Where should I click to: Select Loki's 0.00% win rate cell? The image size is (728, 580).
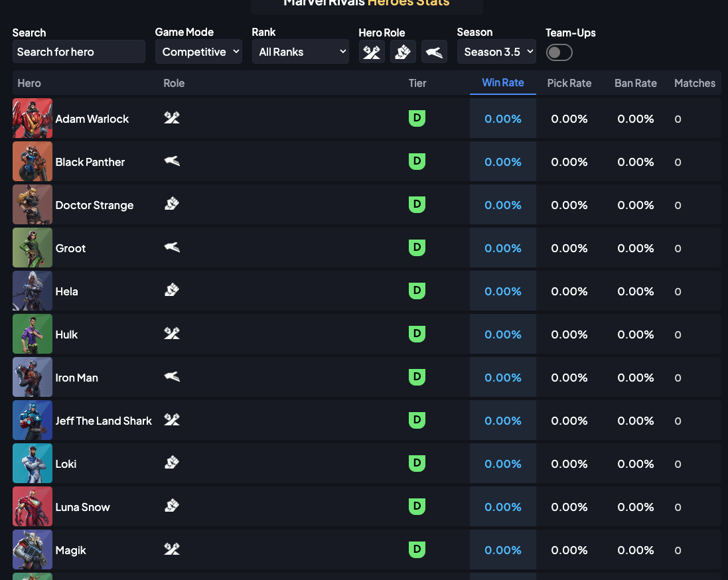click(503, 464)
